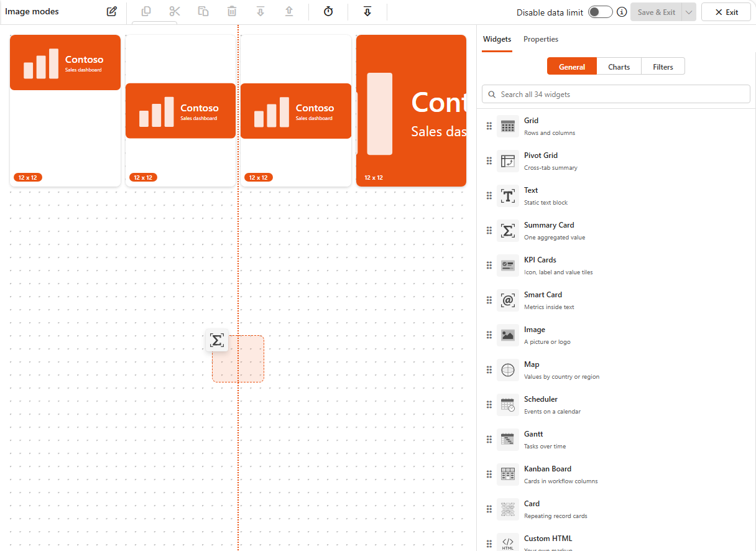
Task: Click the Pivot Grid widget icon
Action: coord(508,161)
